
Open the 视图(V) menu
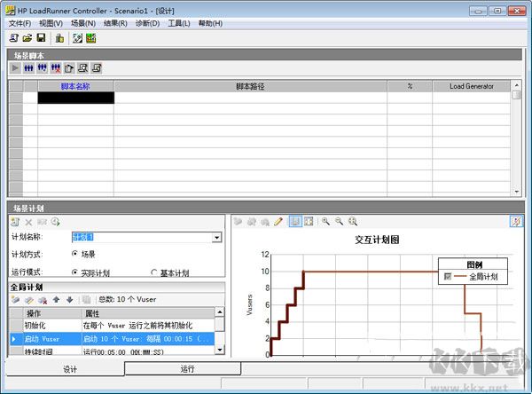[51, 23]
